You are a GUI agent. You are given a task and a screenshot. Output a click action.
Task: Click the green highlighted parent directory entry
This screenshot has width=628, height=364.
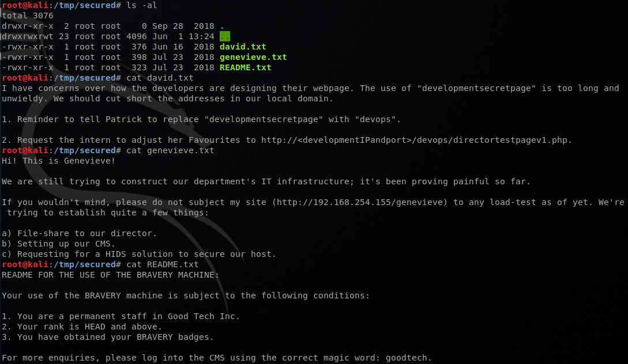(225, 36)
